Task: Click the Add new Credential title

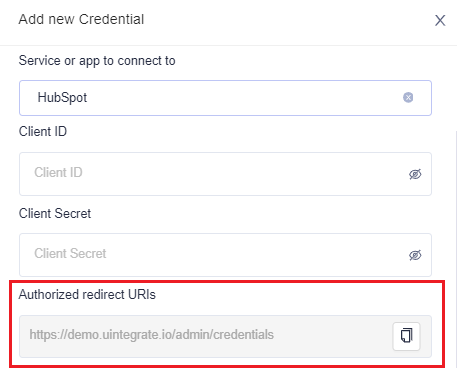Action: [81, 19]
